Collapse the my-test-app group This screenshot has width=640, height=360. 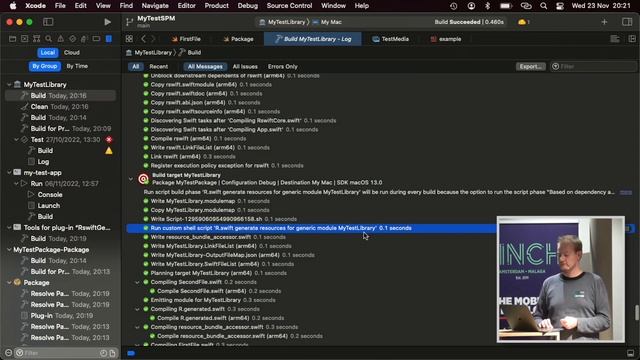pos(9,173)
